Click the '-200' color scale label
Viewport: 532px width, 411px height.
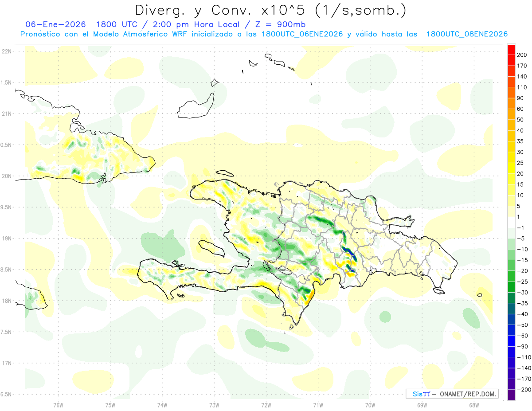click(x=524, y=390)
